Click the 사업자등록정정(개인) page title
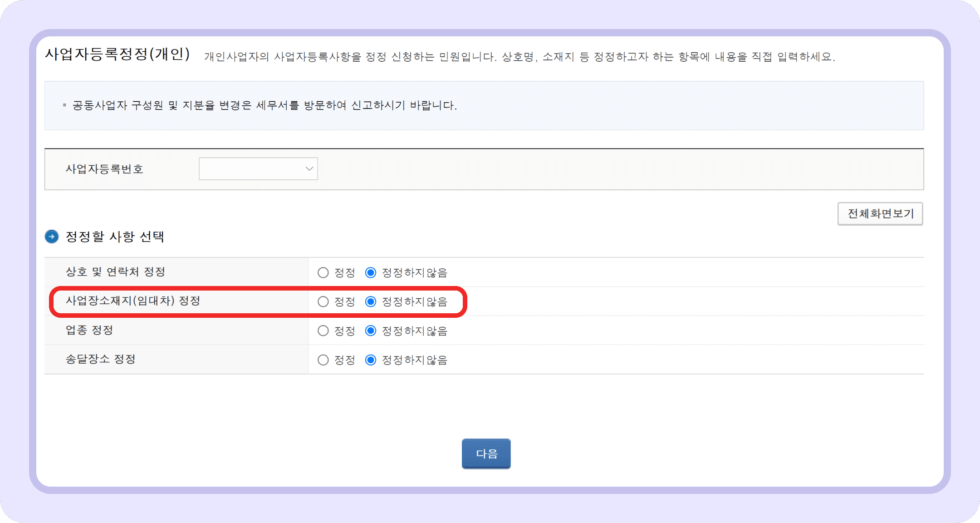Viewport: 980px width, 523px height. coord(117,54)
